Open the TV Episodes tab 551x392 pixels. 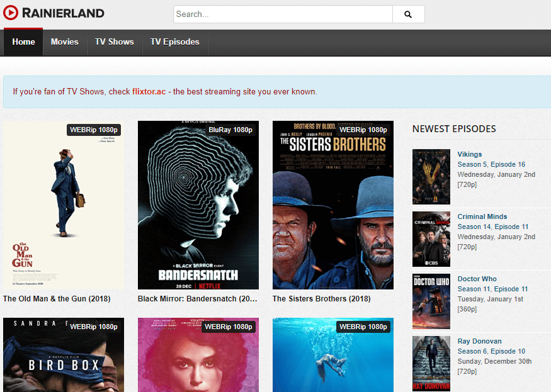175,42
